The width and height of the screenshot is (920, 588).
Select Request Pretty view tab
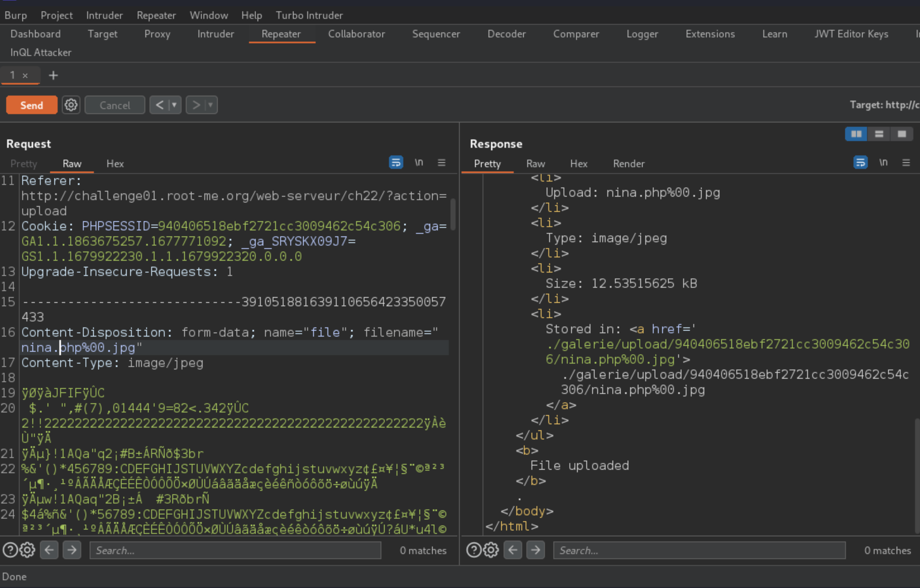(24, 164)
